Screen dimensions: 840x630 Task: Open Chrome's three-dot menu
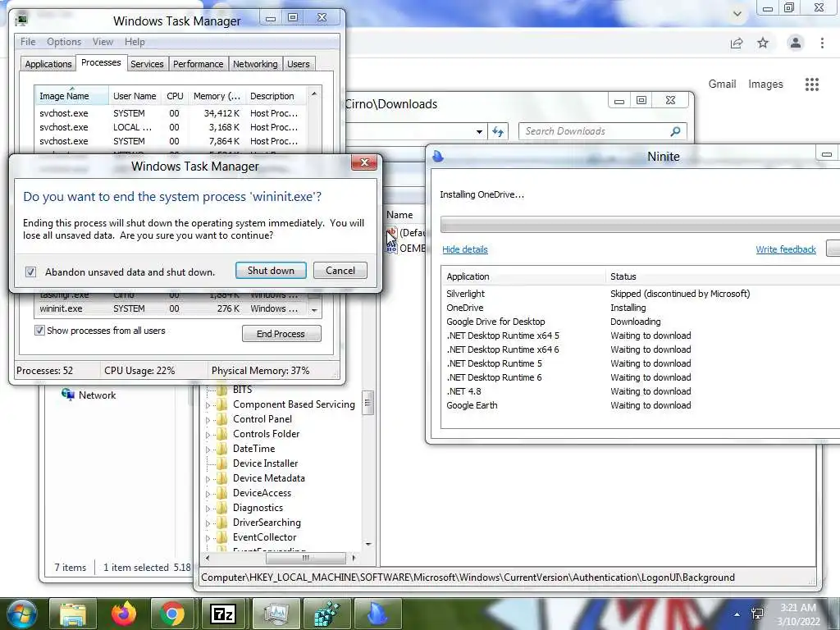coord(822,43)
